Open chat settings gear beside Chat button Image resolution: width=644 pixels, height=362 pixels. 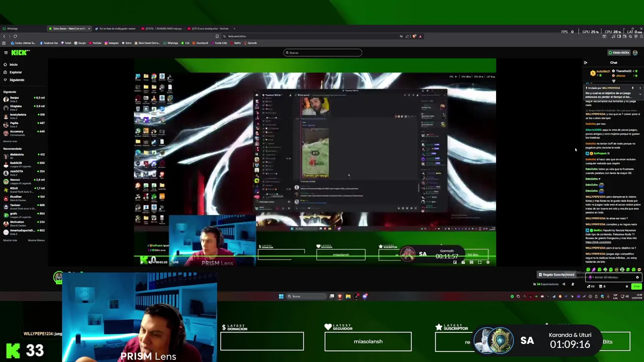click(627, 287)
